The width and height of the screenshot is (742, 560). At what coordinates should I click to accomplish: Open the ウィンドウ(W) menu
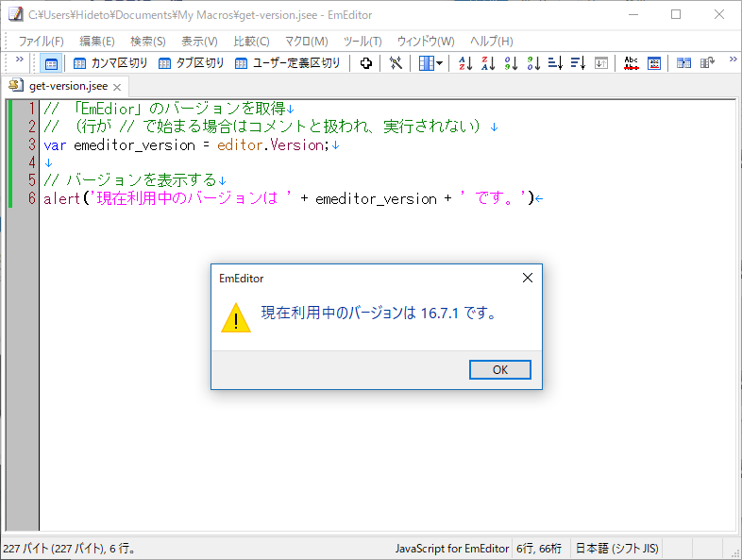[426, 42]
